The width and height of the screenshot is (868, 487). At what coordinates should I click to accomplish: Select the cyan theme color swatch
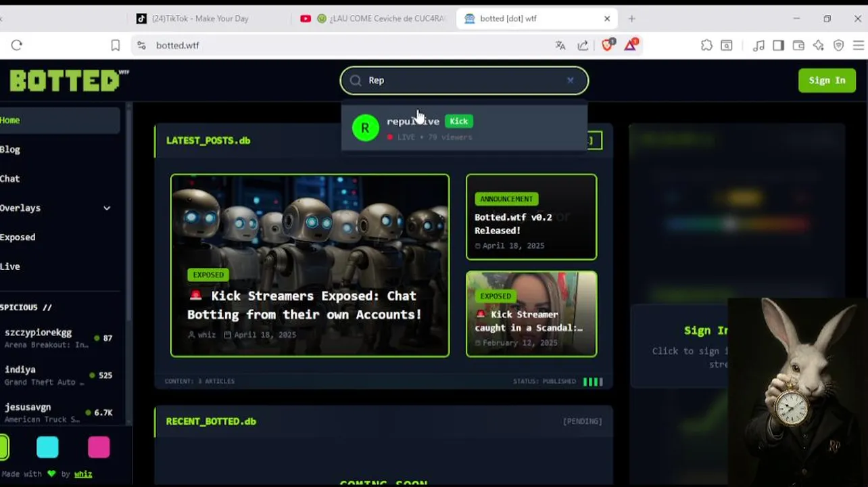pos(47,447)
